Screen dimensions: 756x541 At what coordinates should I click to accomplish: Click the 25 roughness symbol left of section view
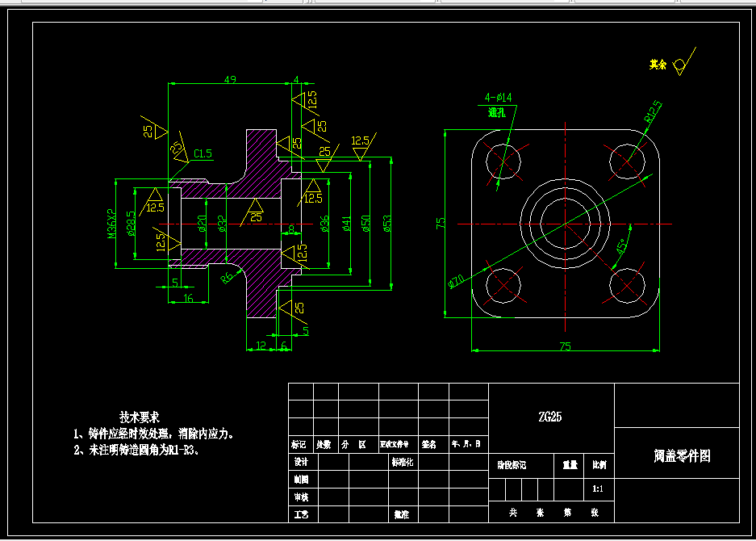point(148,130)
